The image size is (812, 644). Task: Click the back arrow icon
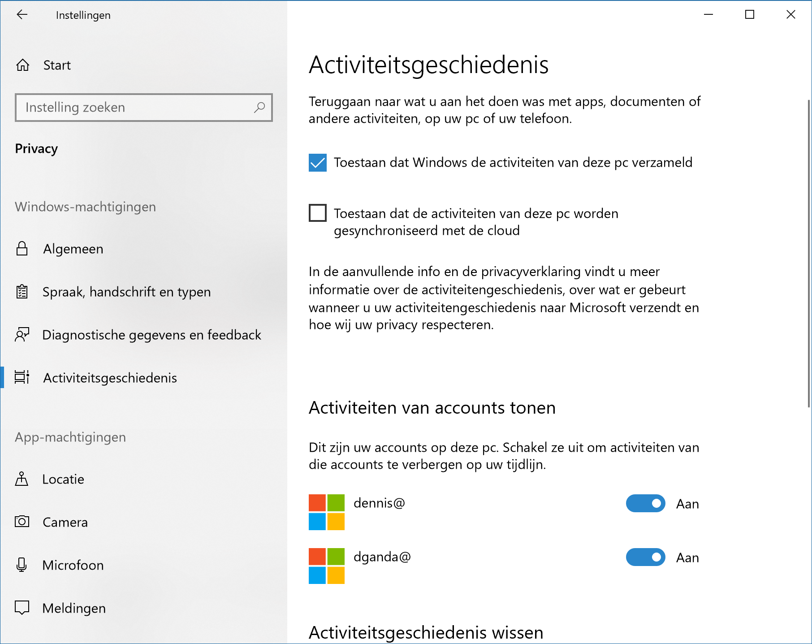(22, 15)
